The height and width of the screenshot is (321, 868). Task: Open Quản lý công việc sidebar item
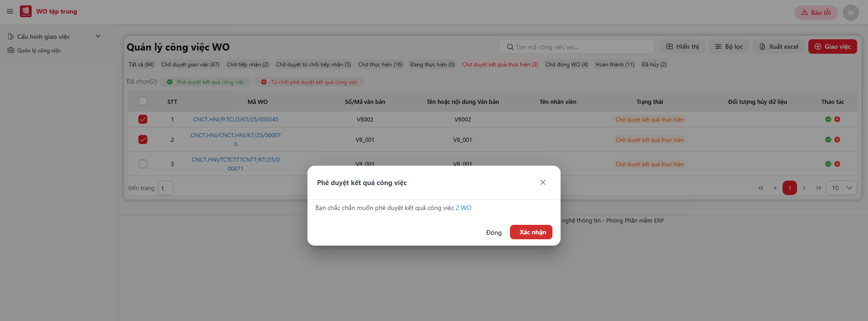click(x=34, y=51)
